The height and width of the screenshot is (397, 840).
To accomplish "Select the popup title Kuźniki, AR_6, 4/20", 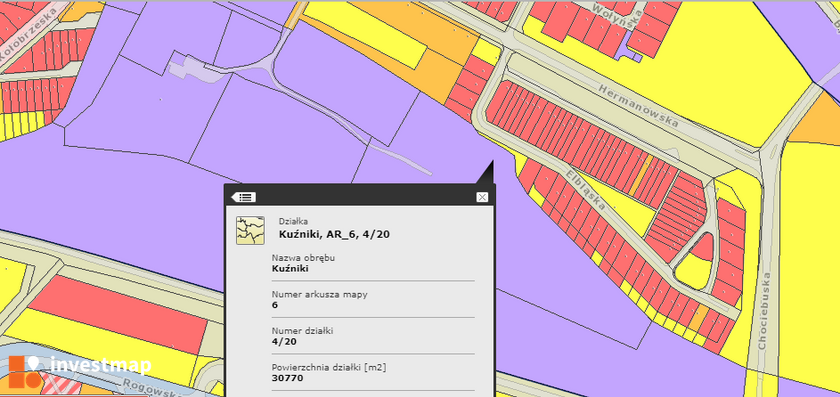I will [x=334, y=234].
